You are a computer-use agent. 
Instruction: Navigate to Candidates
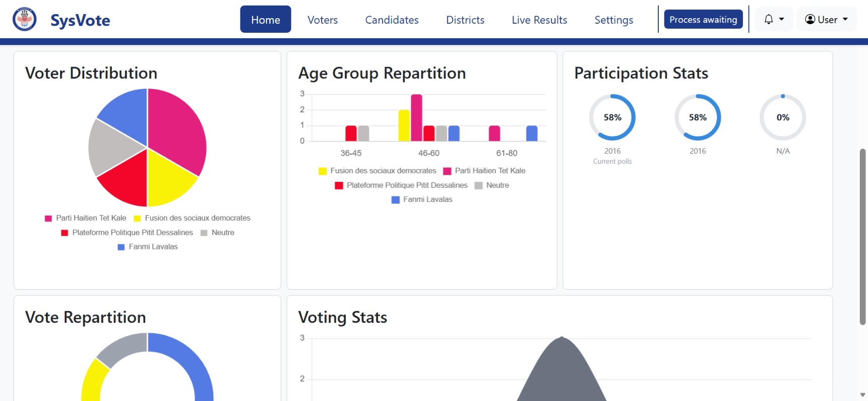[x=392, y=20]
